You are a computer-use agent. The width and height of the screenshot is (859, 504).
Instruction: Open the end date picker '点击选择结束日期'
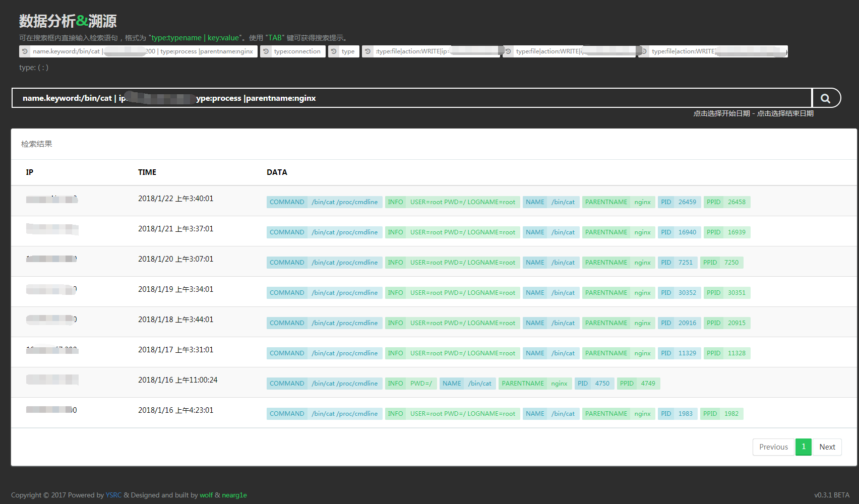[785, 113]
